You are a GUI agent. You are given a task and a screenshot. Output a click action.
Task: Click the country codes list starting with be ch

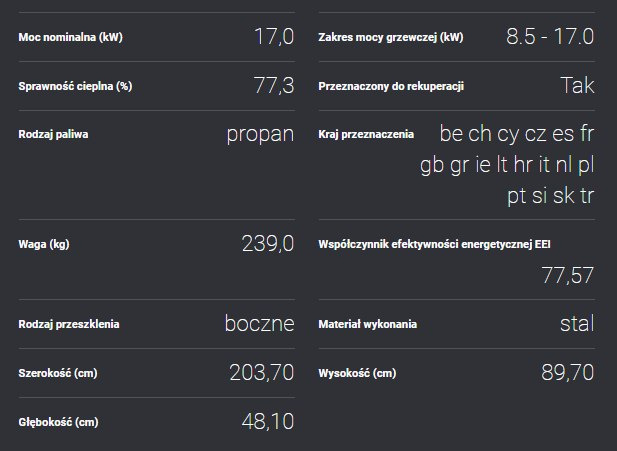tap(515, 165)
